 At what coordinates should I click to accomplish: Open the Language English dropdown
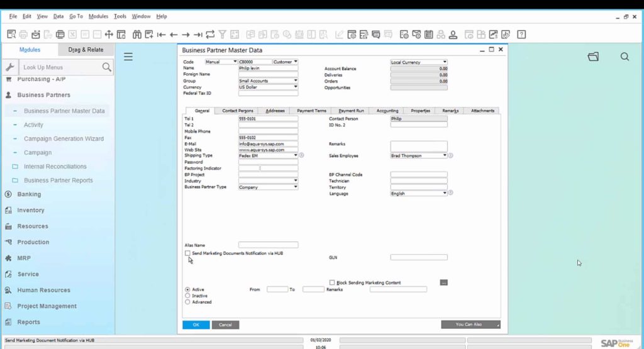click(x=445, y=193)
